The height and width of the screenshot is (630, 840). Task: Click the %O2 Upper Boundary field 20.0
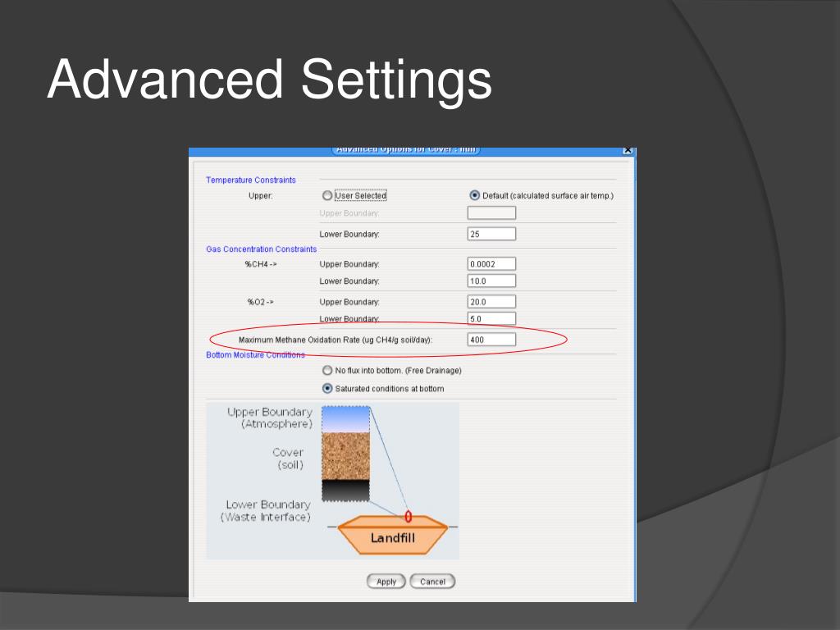(491, 302)
